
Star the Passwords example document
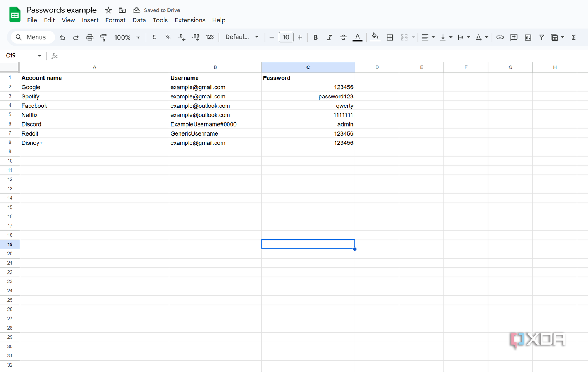click(x=108, y=10)
